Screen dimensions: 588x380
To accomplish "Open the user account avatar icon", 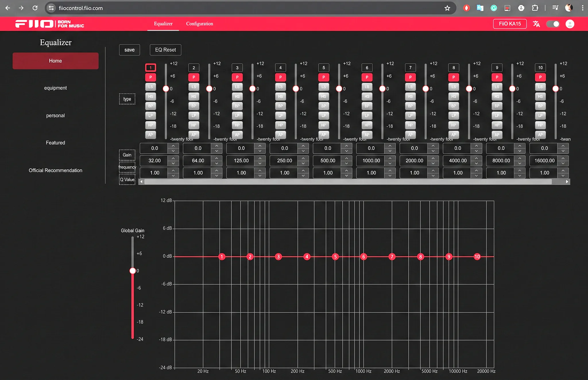I will (x=570, y=24).
